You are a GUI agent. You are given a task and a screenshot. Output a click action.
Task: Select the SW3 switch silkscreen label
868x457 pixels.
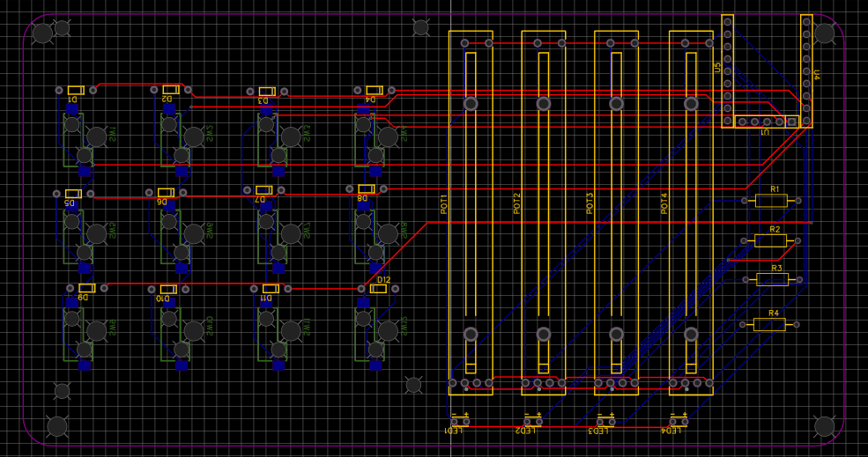pyautogui.click(x=307, y=134)
